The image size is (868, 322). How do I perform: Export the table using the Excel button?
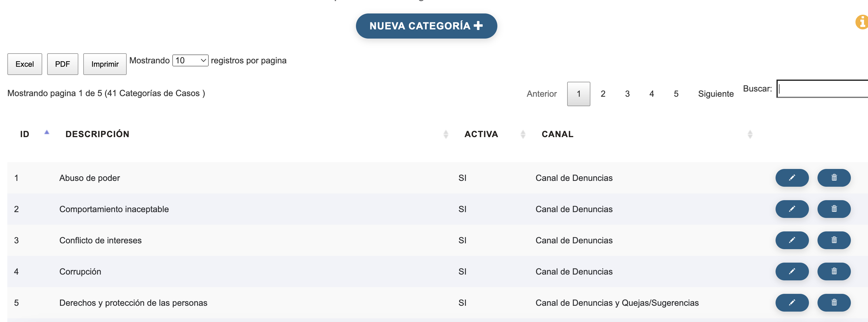click(x=24, y=64)
